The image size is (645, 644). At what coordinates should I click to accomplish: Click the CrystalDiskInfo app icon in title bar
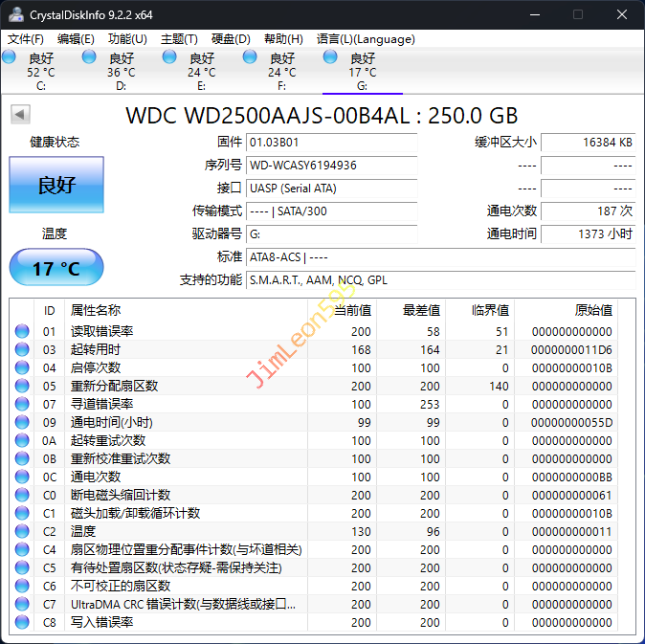(16, 14)
